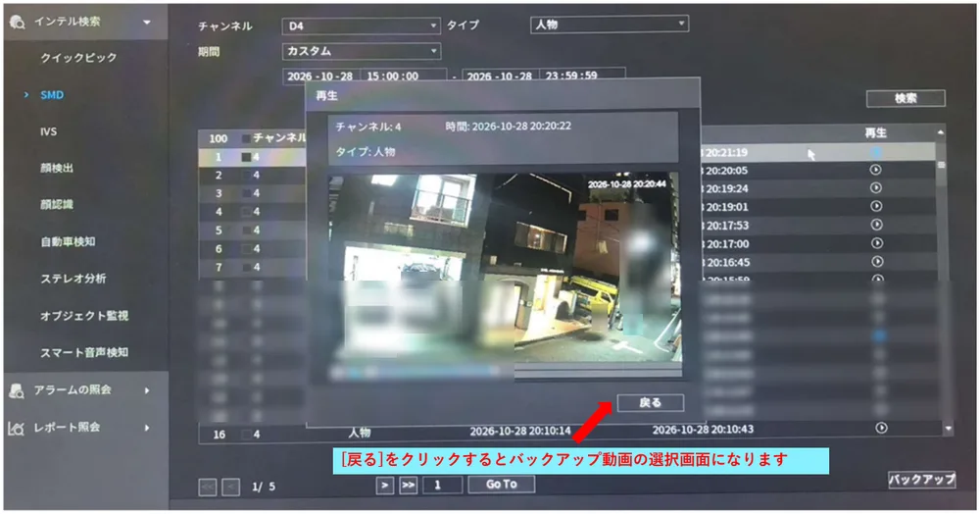
Task: Toggle the select-all checkbox in チャンネル header
Action: coord(246,138)
